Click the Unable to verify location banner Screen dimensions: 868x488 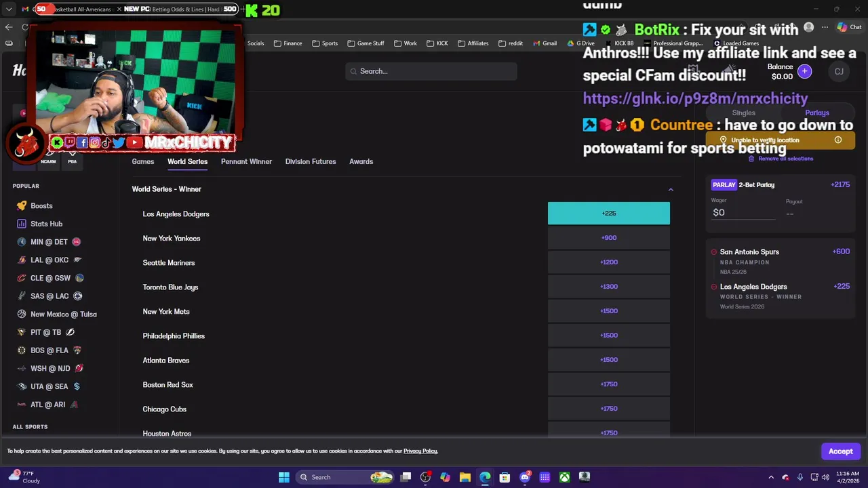tap(781, 140)
